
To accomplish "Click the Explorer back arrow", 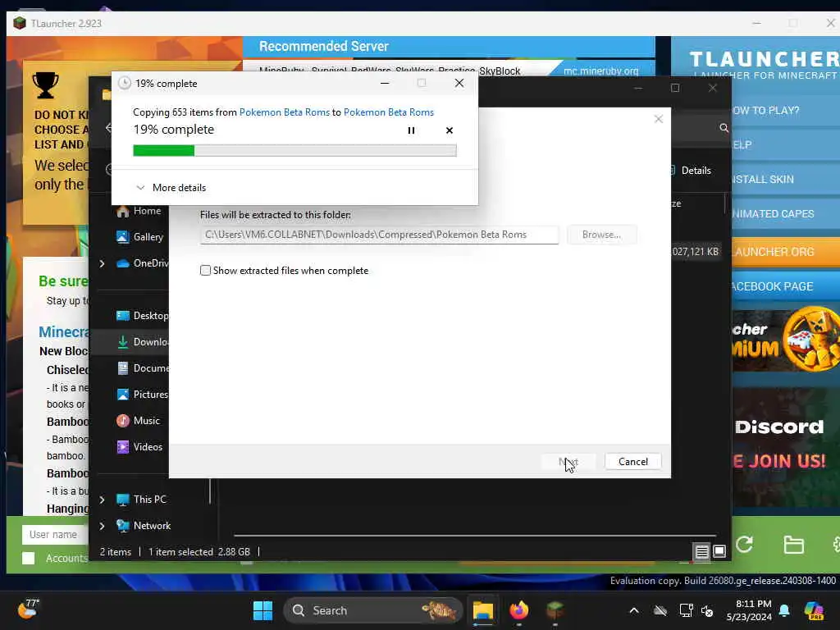I will point(109,127).
